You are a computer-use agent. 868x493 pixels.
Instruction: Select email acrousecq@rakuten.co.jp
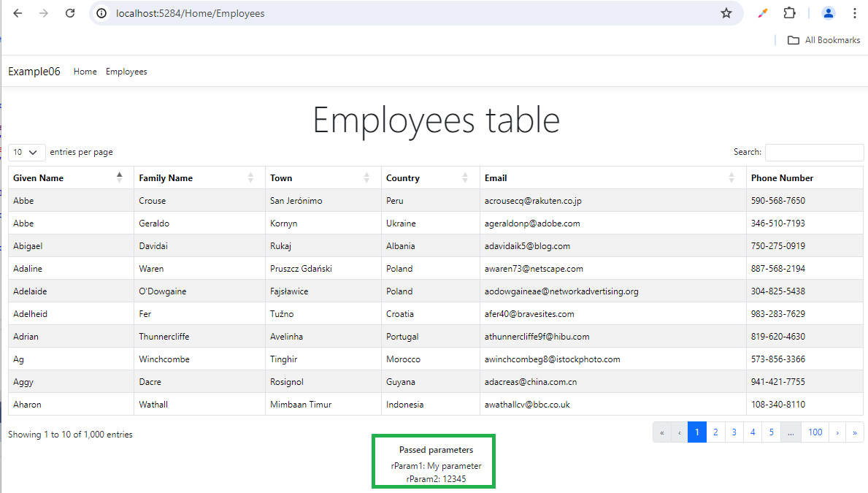(532, 201)
